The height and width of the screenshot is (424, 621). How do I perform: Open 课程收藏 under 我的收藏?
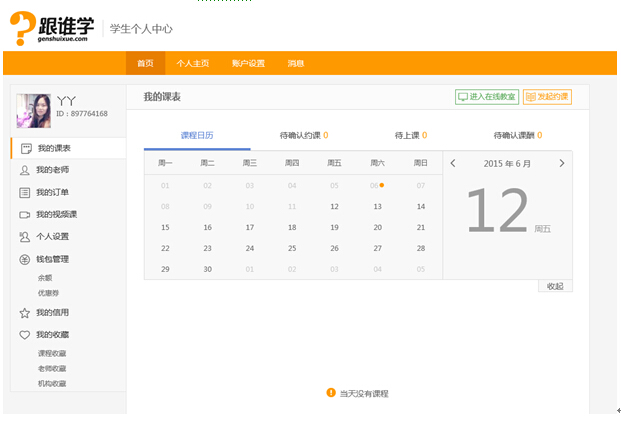click(x=52, y=353)
